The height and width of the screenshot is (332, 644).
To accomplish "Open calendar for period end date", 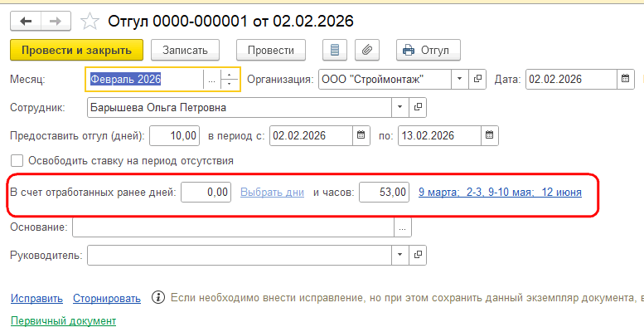I will 490,136.
